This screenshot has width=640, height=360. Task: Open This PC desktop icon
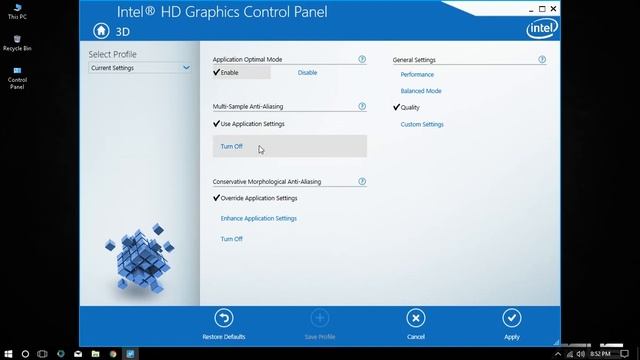click(x=17, y=11)
